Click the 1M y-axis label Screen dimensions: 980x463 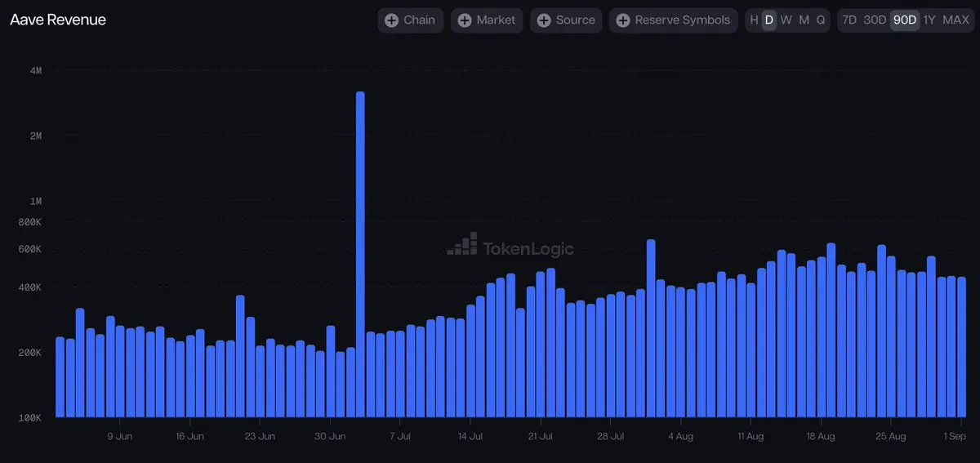[36, 201]
